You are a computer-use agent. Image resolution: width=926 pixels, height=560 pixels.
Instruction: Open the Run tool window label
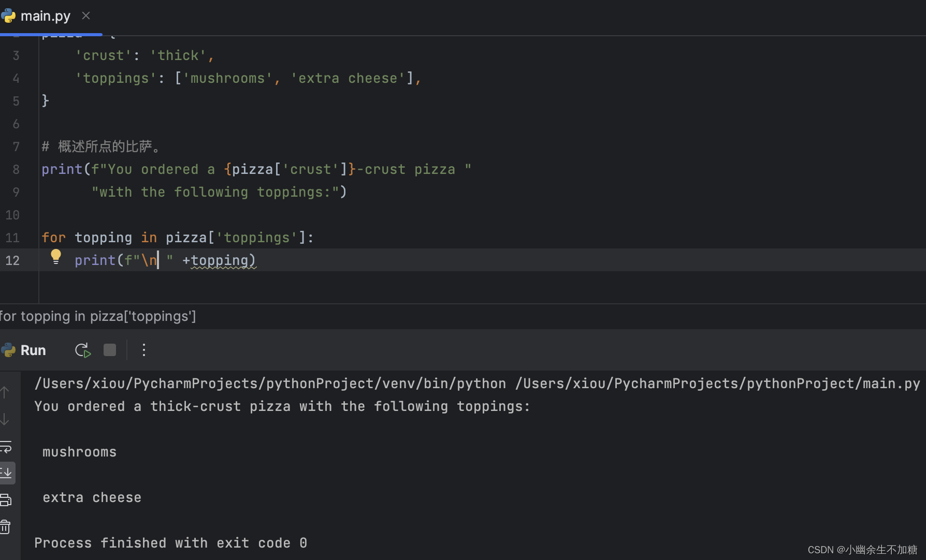33,350
